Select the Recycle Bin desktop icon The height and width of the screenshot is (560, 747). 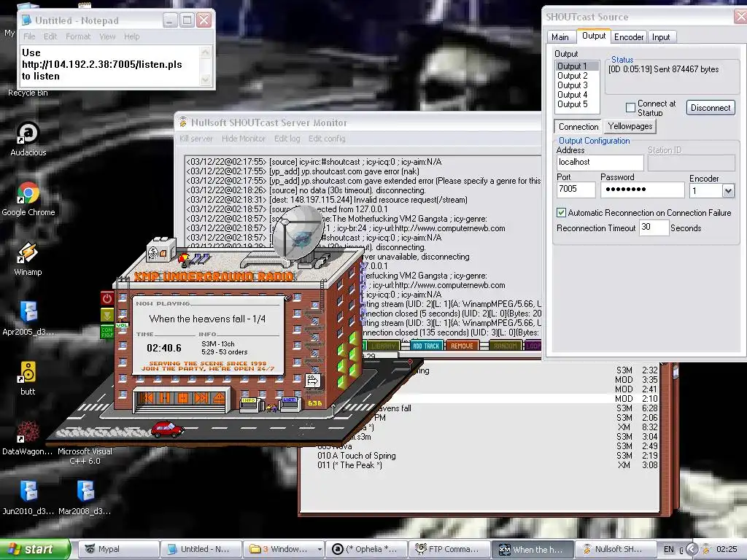coord(28,93)
